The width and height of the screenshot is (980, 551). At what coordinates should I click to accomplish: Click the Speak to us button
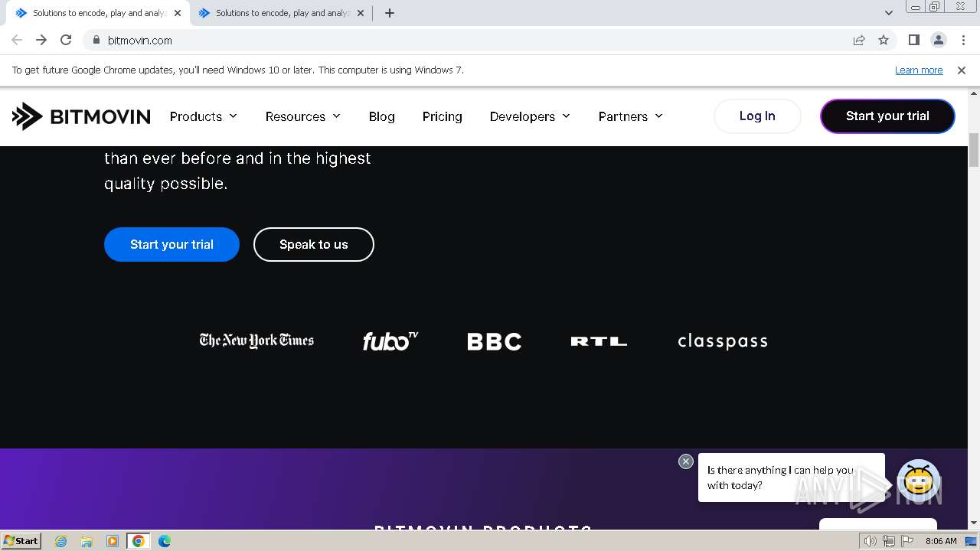(314, 244)
